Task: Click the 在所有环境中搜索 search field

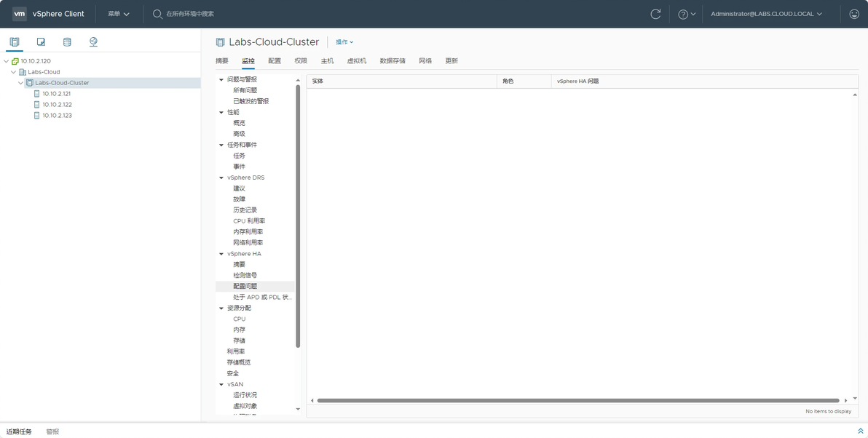Action: click(190, 14)
